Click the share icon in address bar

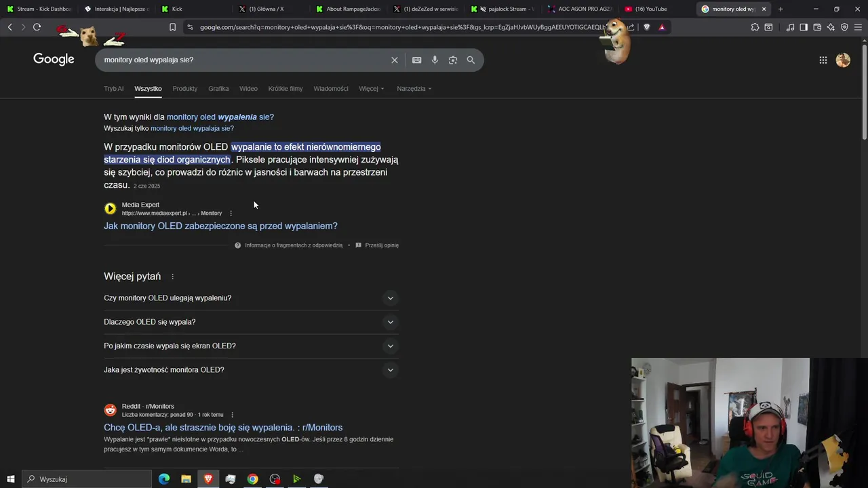(x=631, y=27)
